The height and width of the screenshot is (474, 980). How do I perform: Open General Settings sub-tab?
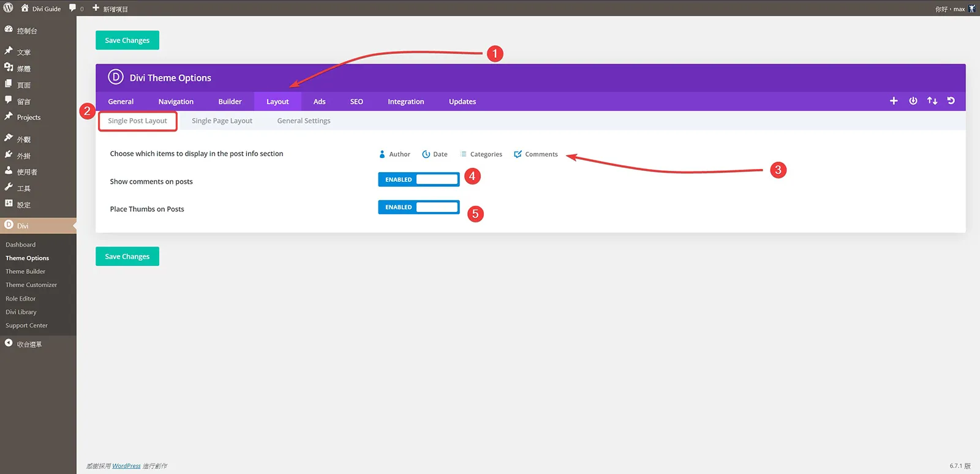click(x=304, y=121)
